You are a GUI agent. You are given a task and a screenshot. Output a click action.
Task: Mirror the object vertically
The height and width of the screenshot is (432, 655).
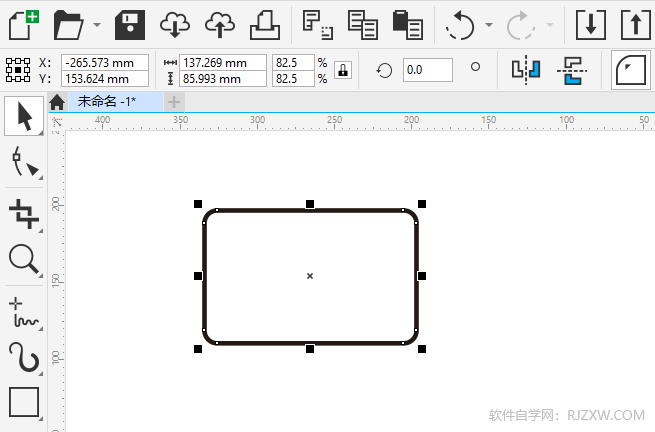[x=571, y=70]
